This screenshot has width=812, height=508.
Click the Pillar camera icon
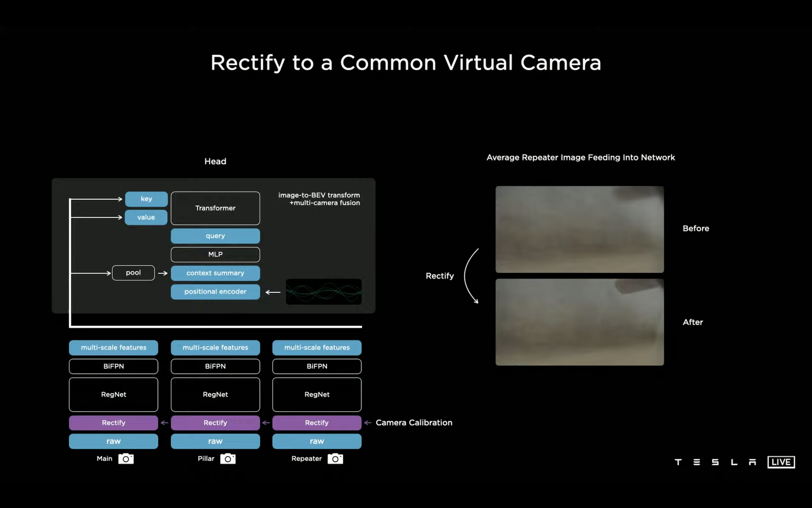[x=228, y=459]
